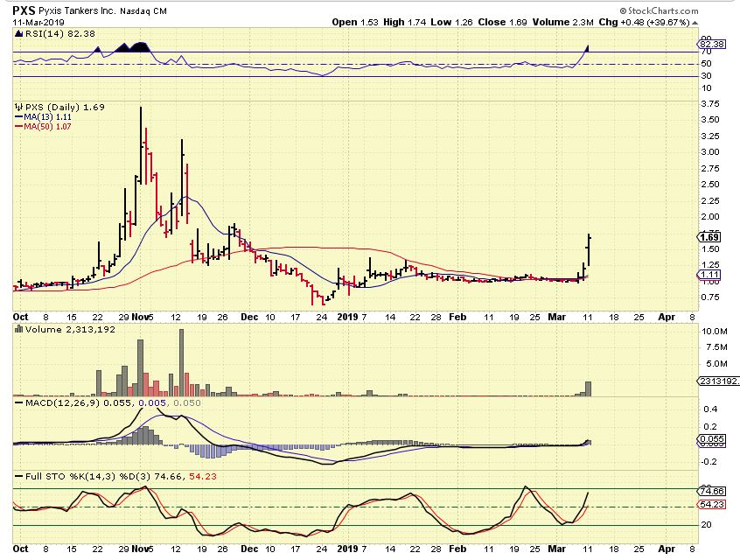Click the Volume 2,313,192 panel label
This screenshot has width=740, height=560.
[x=70, y=329]
